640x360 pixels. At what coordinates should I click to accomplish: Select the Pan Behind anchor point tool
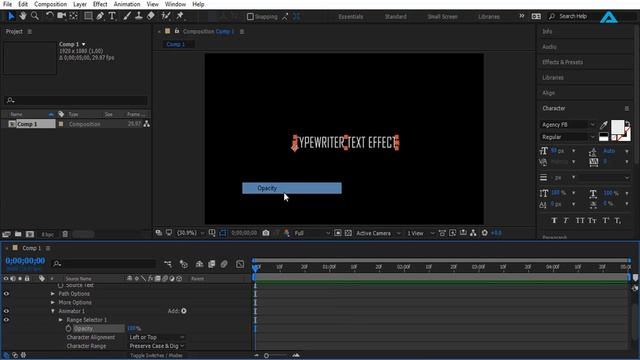click(73, 16)
